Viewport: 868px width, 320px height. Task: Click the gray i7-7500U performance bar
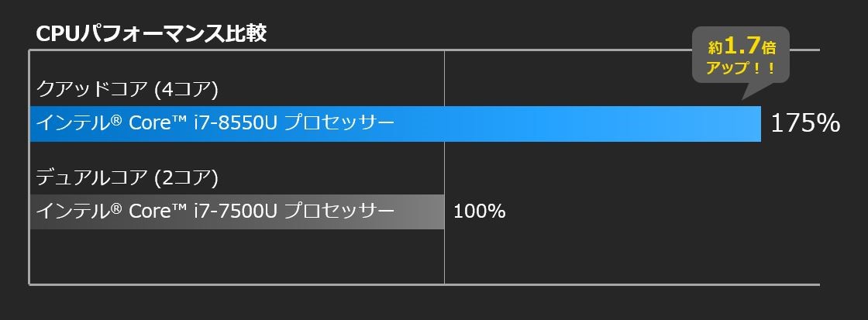[237, 212]
